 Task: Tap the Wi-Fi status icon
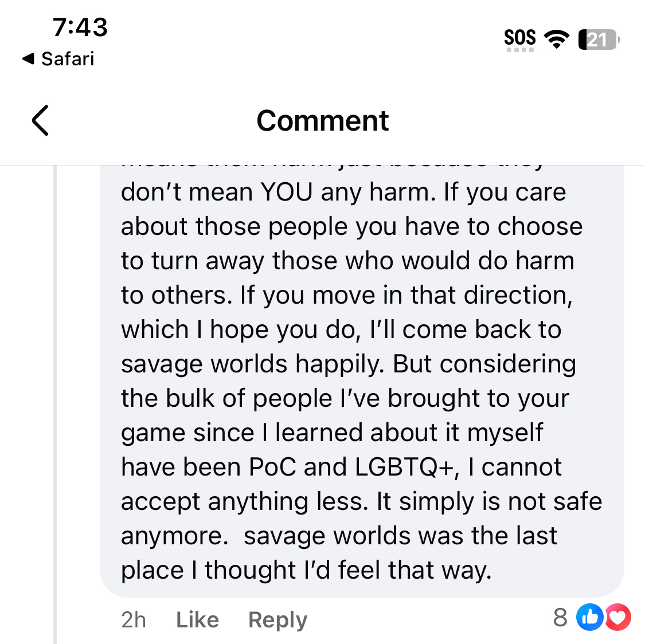556,39
